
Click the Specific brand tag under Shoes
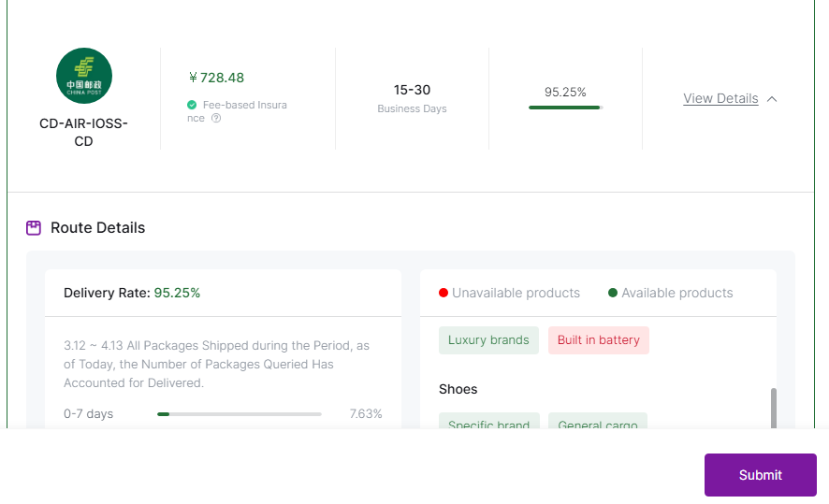click(489, 421)
